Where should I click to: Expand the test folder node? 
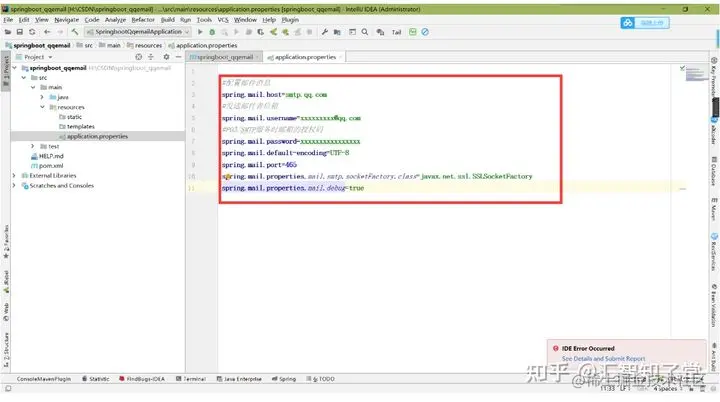pos(33,146)
